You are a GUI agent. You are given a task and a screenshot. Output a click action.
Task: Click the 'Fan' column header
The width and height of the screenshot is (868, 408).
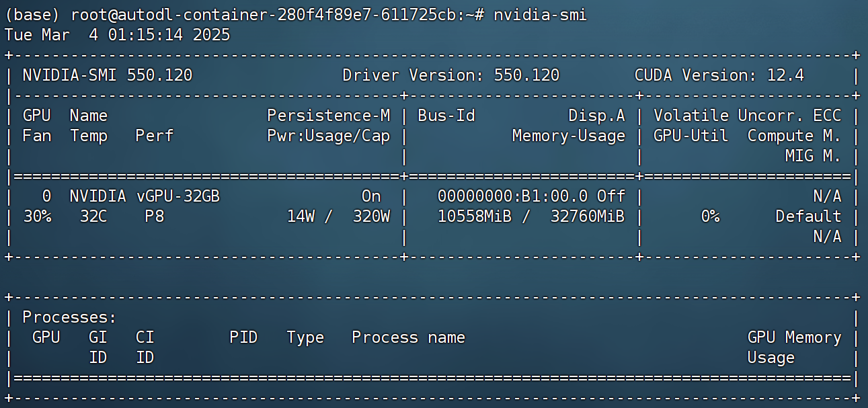pyautogui.click(x=37, y=136)
